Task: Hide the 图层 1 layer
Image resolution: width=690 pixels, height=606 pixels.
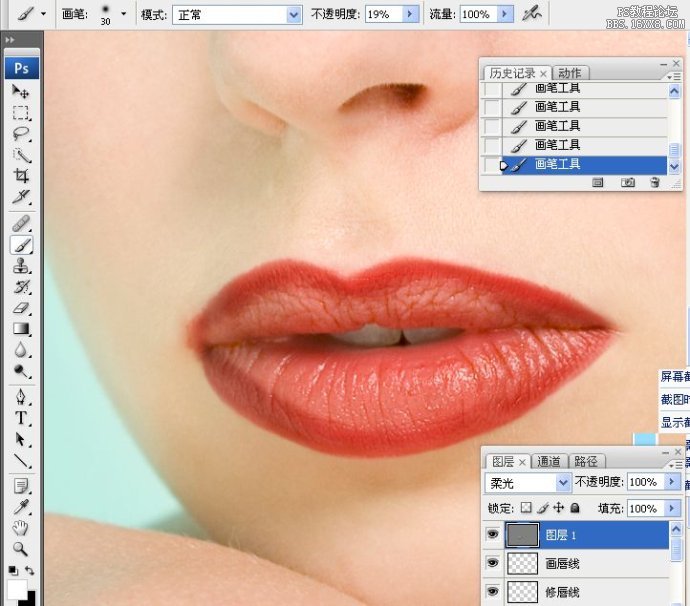Action: [x=492, y=534]
